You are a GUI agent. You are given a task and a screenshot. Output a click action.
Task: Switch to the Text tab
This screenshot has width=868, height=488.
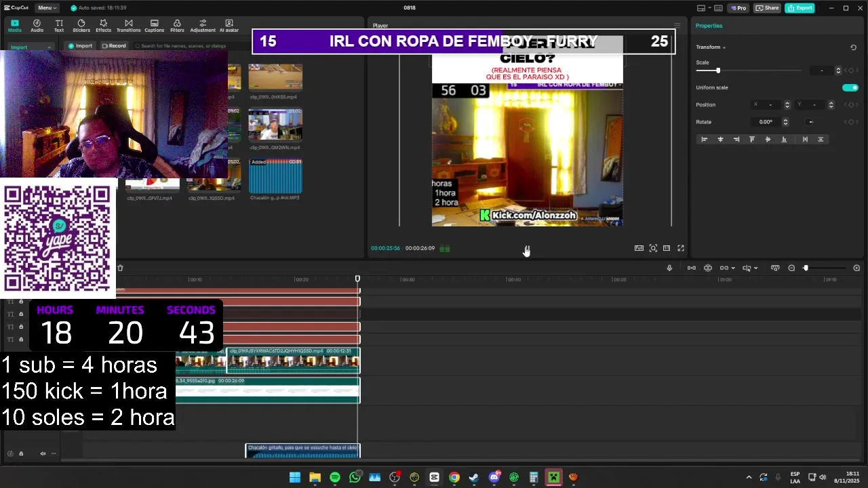tap(59, 26)
